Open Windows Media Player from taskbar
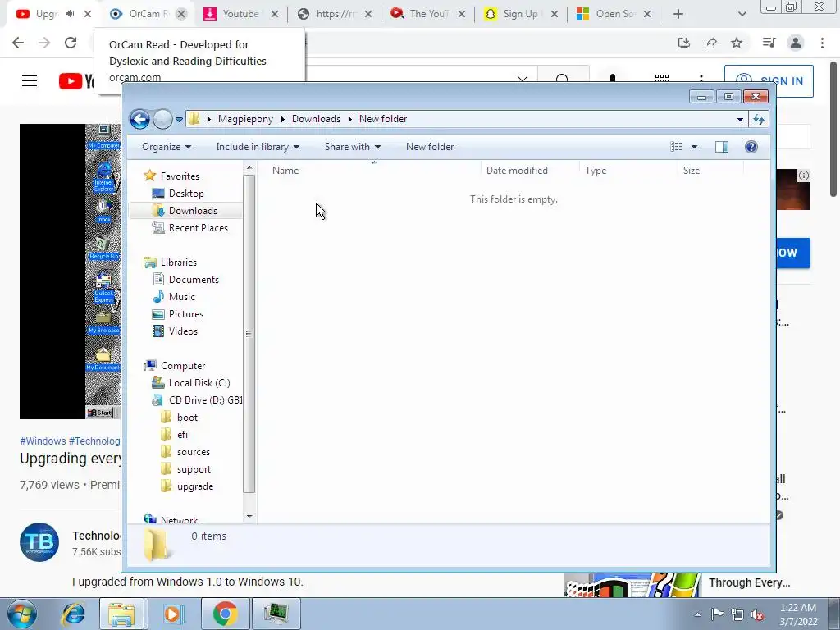 pyautogui.click(x=172, y=614)
